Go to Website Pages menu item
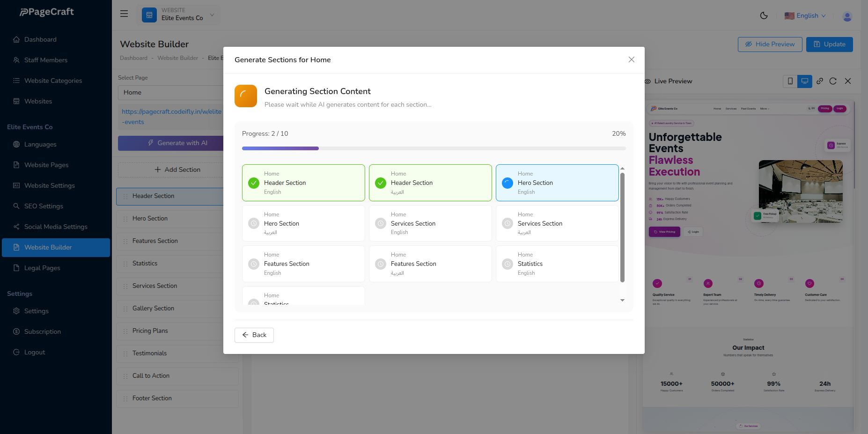 pos(46,165)
